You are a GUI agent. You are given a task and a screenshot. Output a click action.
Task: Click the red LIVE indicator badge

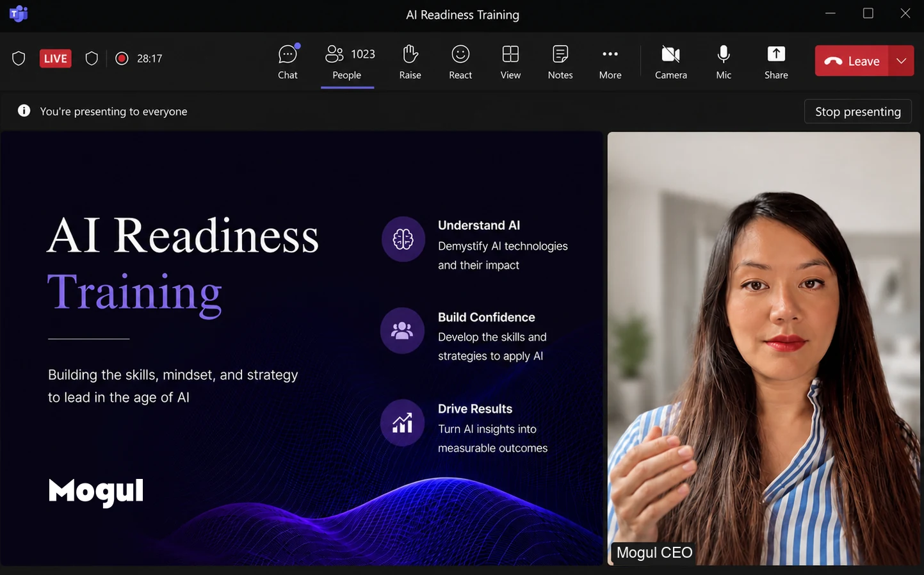point(56,58)
